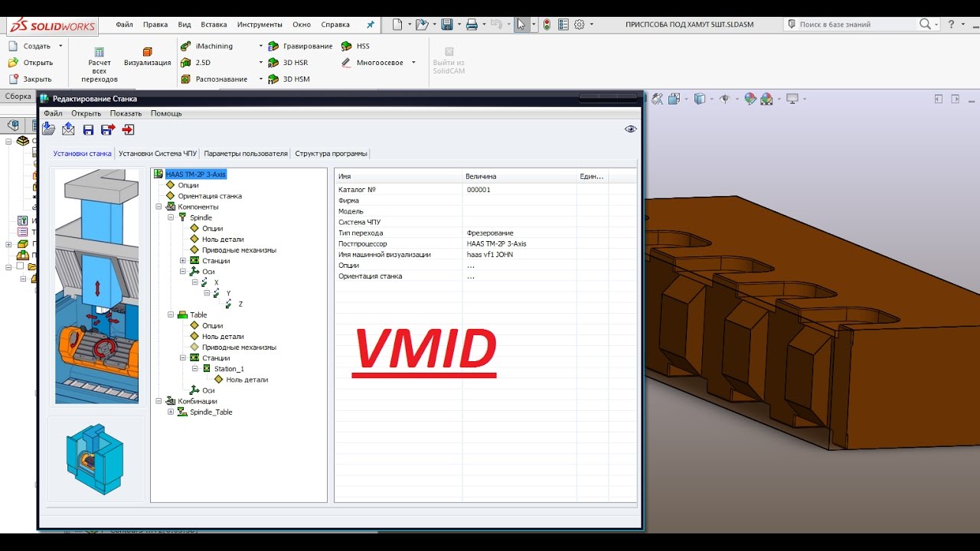Click the envelope export icon in Редактирование Станка
980x551 pixels.
point(68,129)
